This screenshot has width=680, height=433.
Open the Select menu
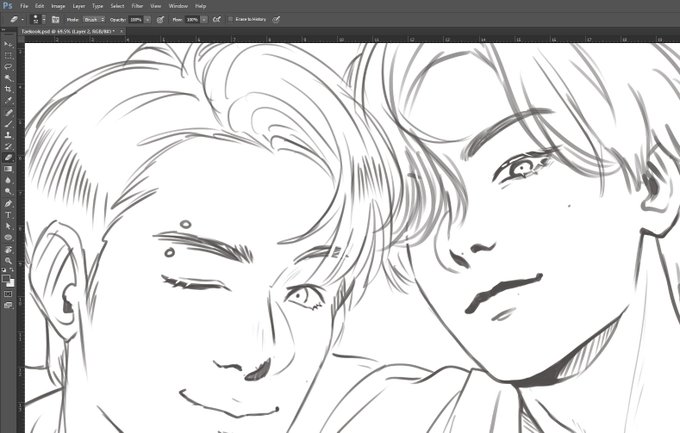pyautogui.click(x=117, y=6)
